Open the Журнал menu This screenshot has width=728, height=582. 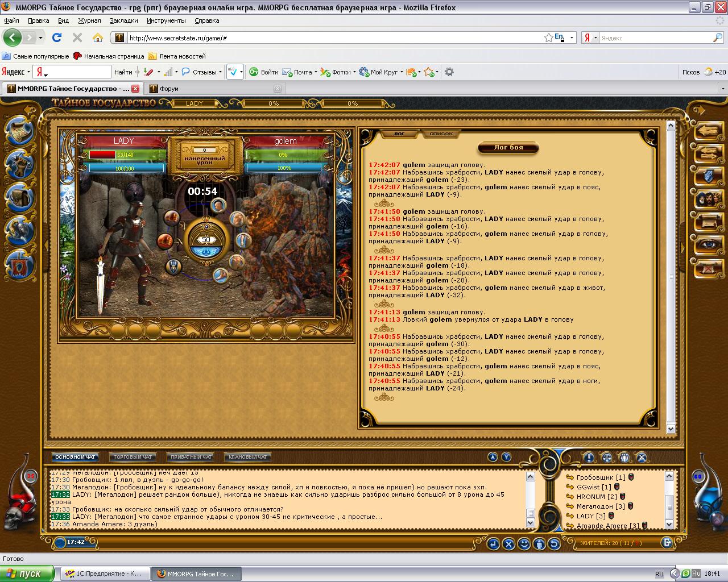[x=89, y=20]
